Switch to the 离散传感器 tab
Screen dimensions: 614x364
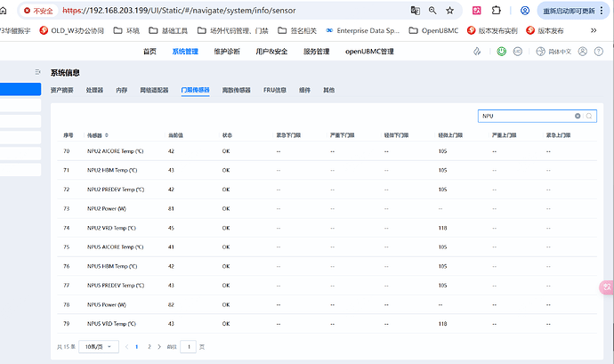(236, 90)
